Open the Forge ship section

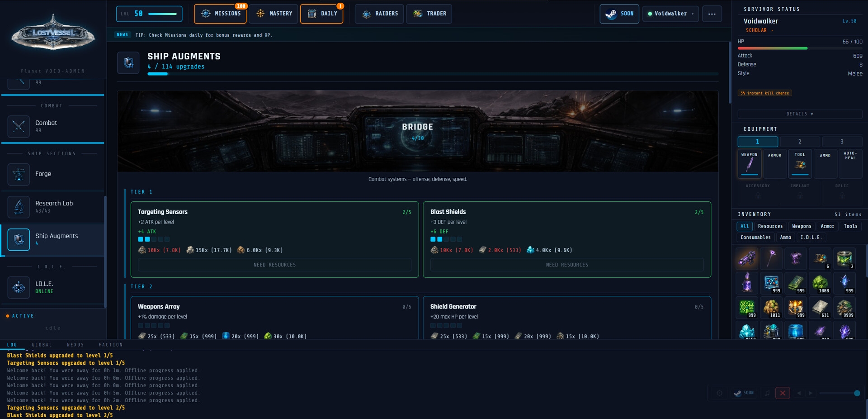click(43, 174)
